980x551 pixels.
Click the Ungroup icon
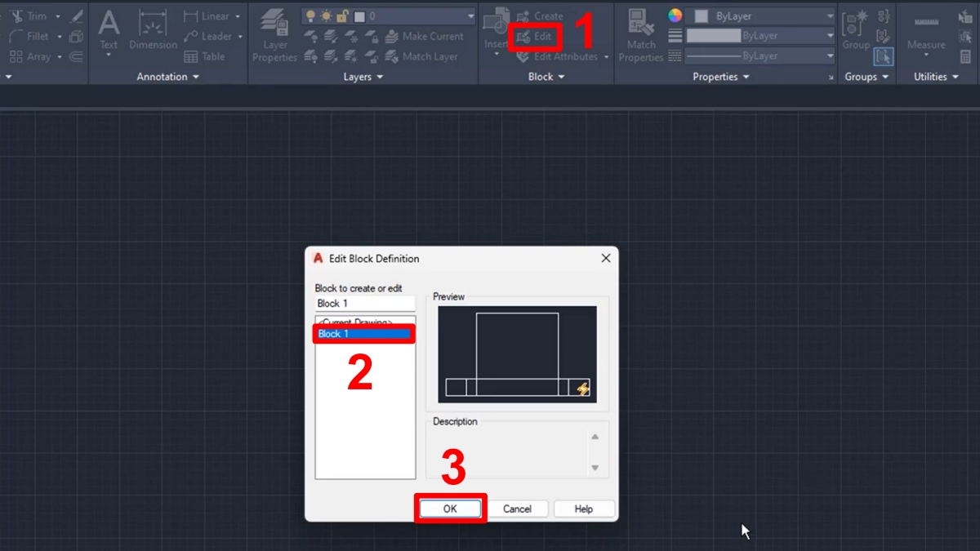[x=884, y=16]
